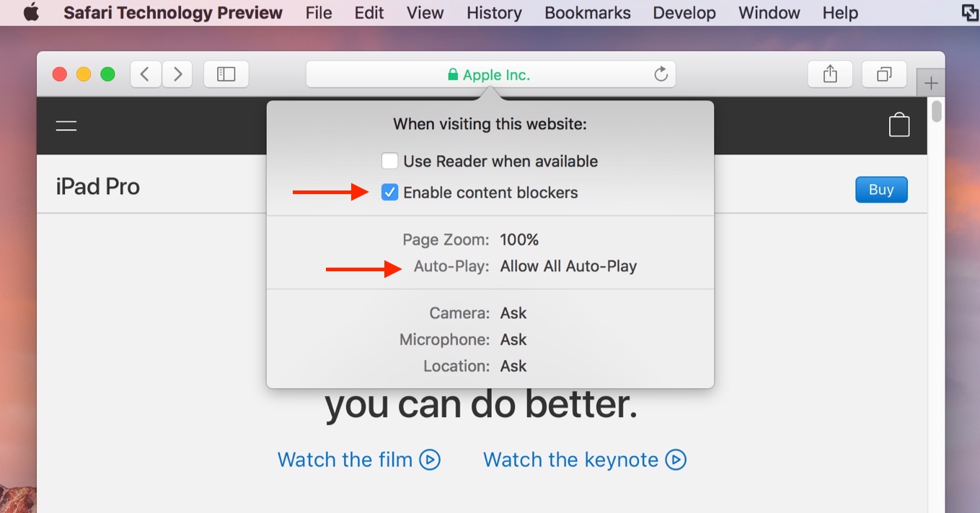Open the Develop menu
This screenshot has height=513, width=980.
[x=683, y=12]
